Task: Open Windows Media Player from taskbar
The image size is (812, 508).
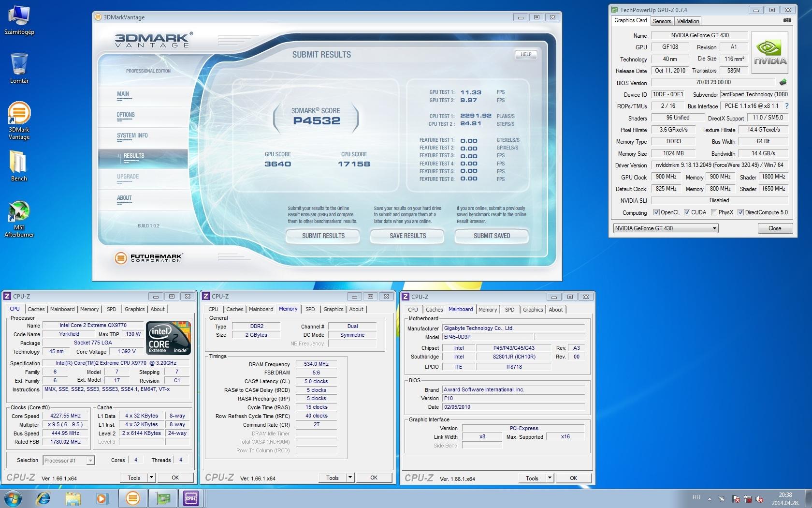Action: [102, 498]
